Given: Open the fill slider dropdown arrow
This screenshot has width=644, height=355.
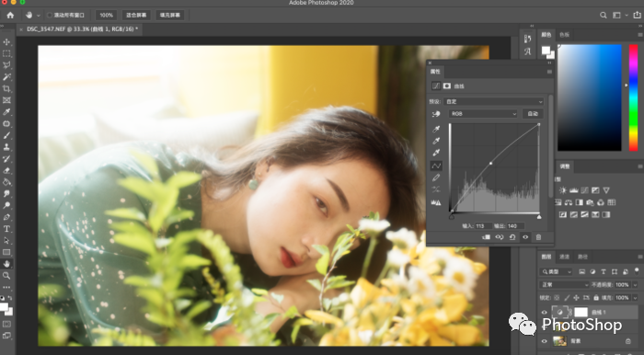Looking at the screenshot, I should coord(636,298).
